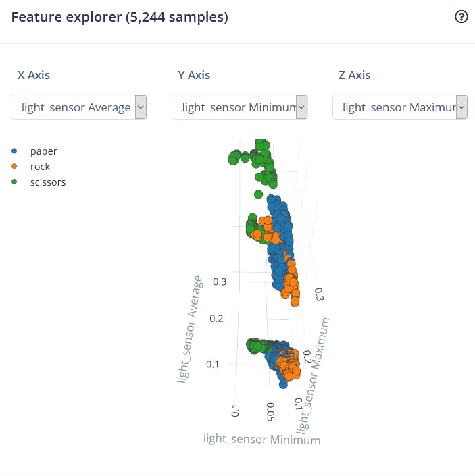Click the 'Feature explorer (5,244 samples)' heading
The image size is (475, 476).
[x=120, y=18]
